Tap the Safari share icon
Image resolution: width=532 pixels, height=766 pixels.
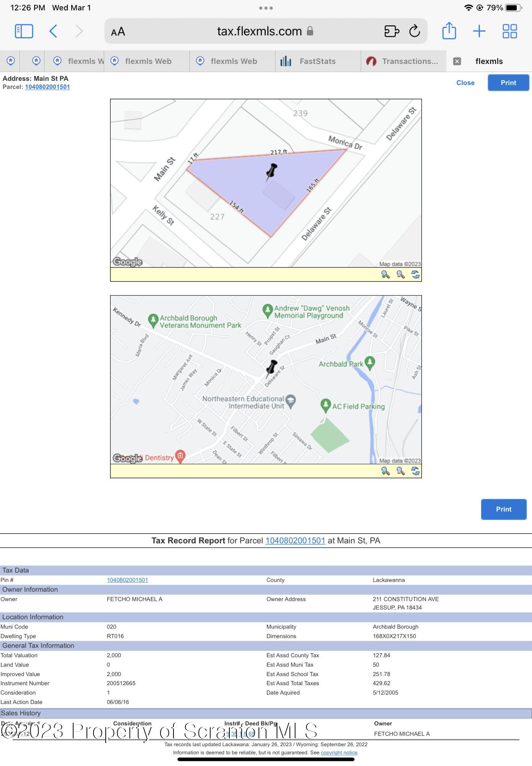[x=449, y=31]
